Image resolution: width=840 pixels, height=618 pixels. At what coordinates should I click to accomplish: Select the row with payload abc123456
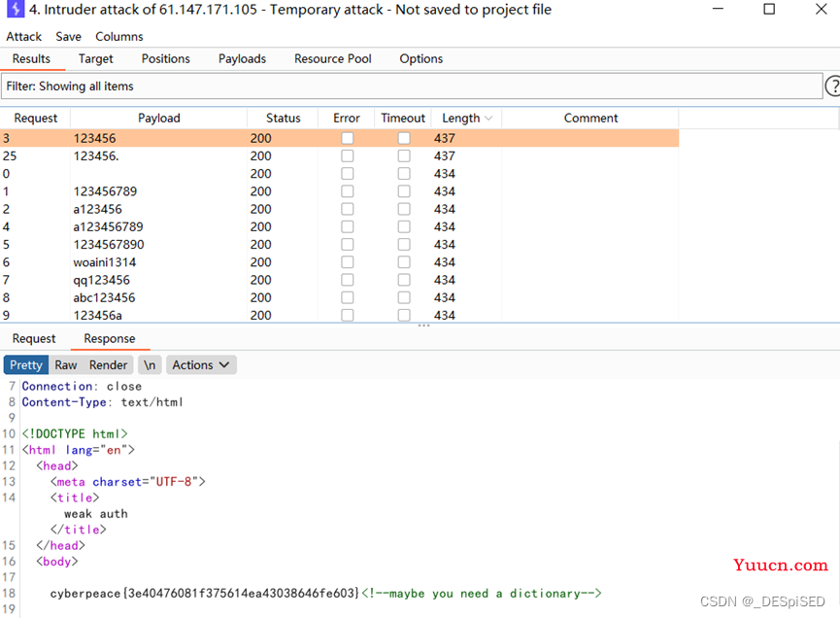click(340, 297)
